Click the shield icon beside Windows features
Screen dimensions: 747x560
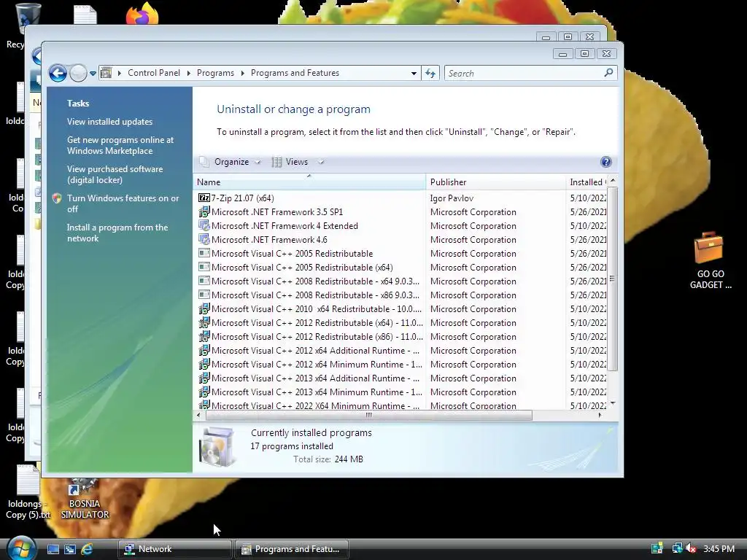click(57, 198)
